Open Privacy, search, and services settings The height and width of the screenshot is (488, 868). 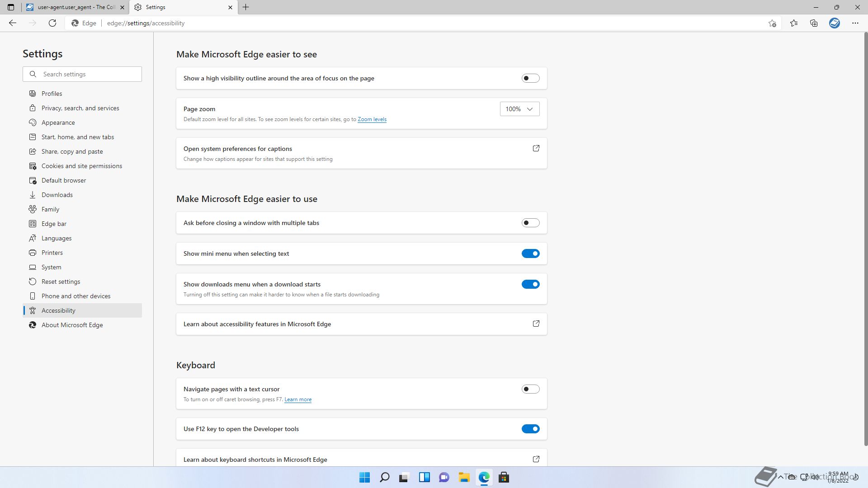(x=82, y=108)
